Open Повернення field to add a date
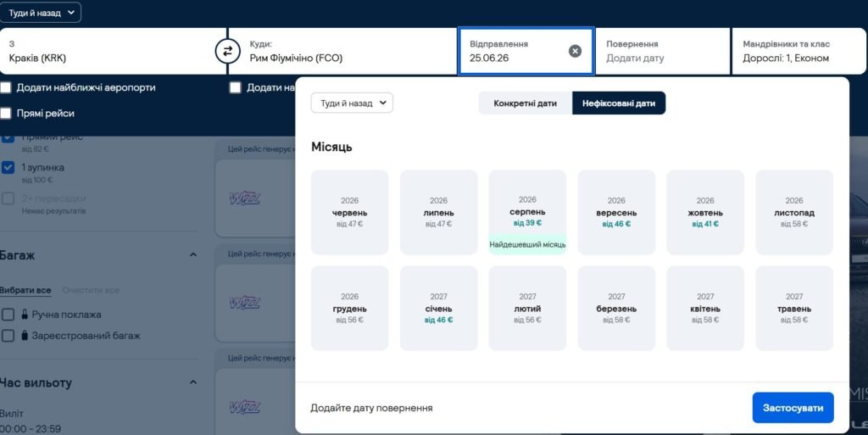The width and height of the screenshot is (868, 435). (663, 51)
